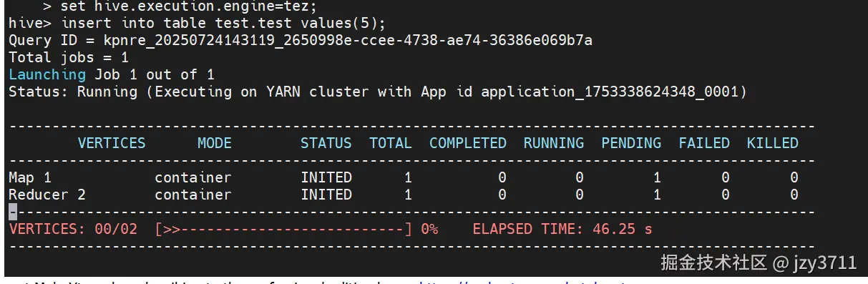
Task: Click the '0%' progress percentage
Action: point(429,229)
